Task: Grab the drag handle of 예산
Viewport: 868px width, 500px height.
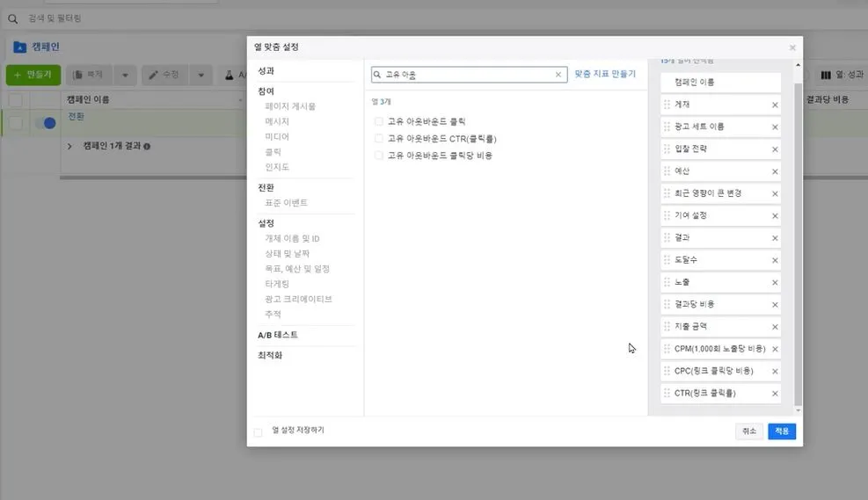Action: coord(667,170)
